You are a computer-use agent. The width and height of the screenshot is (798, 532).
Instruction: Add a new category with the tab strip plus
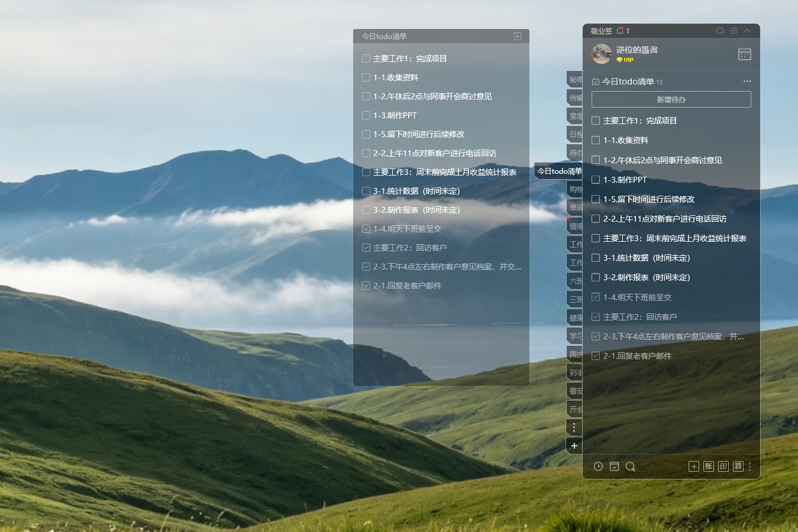click(574, 446)
